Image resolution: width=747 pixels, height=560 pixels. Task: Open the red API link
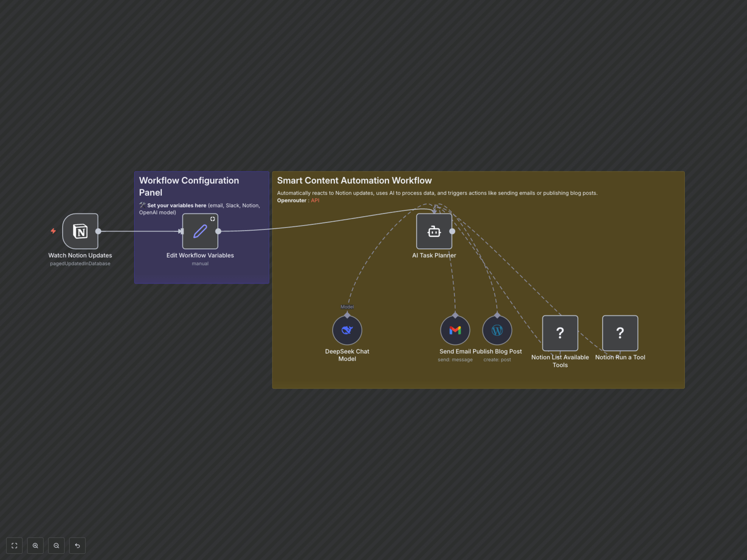pyautogui.click(x=315, y=200)
